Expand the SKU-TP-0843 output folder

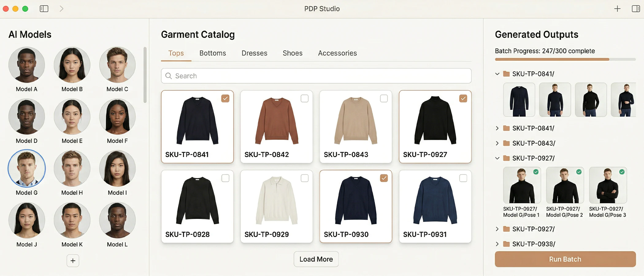pyautogui.click(x=497, y=143)
